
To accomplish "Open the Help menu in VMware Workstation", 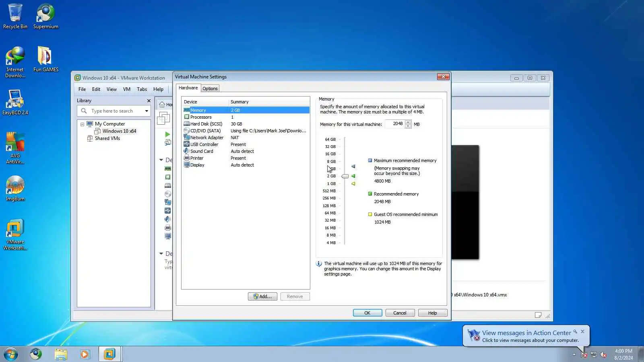I will (159, 89).
